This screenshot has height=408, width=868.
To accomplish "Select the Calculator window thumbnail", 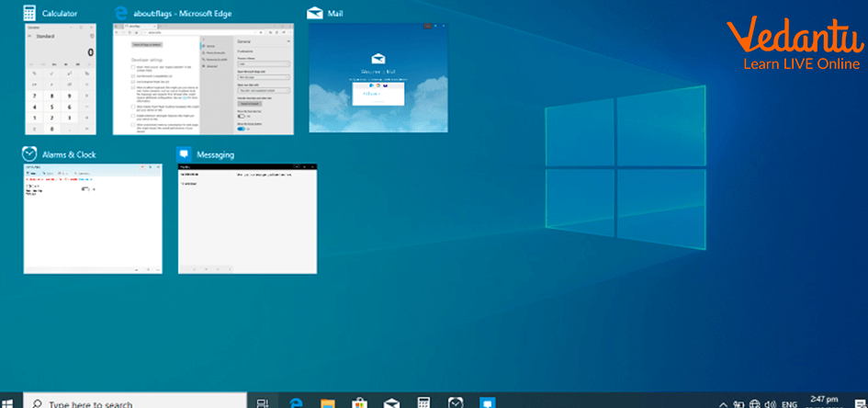I will pos(61,79).
